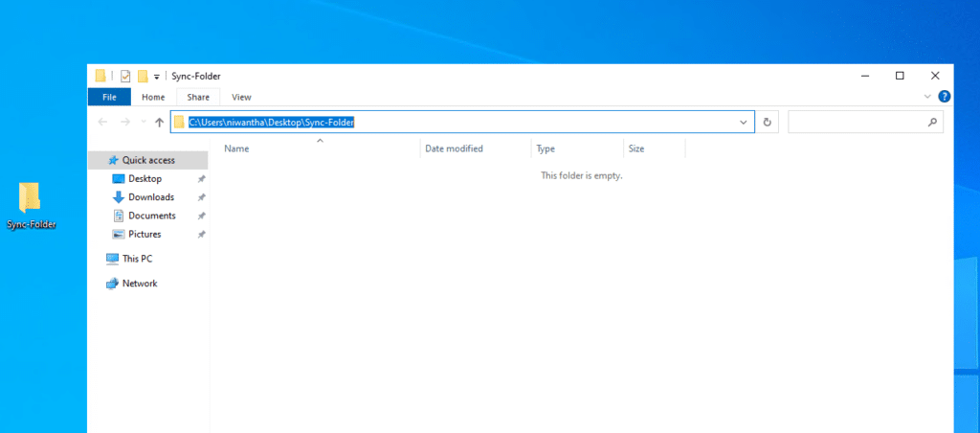Click the New Folder icon in title bar

pyautogui.click(x=143, y=76)
